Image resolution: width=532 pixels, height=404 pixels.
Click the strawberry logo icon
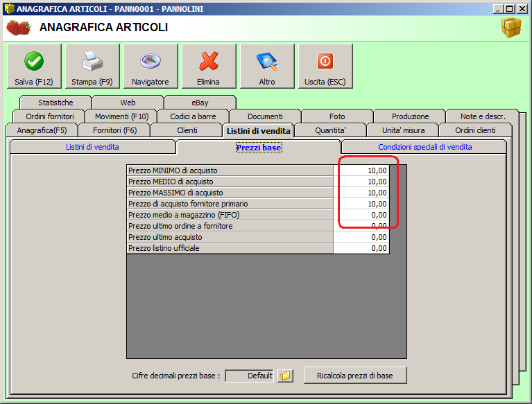click(x=19, y=28)
